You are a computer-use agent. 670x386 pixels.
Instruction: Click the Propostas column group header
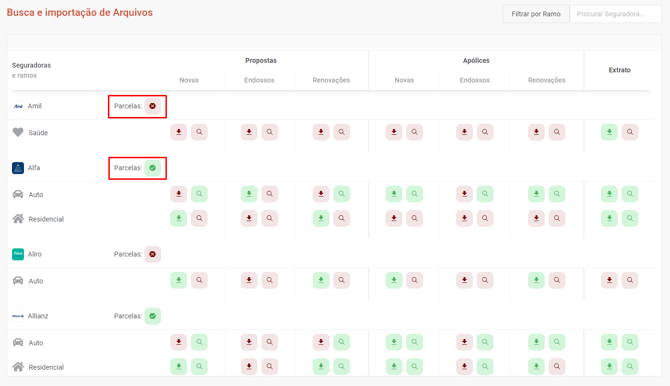(261, 61)
